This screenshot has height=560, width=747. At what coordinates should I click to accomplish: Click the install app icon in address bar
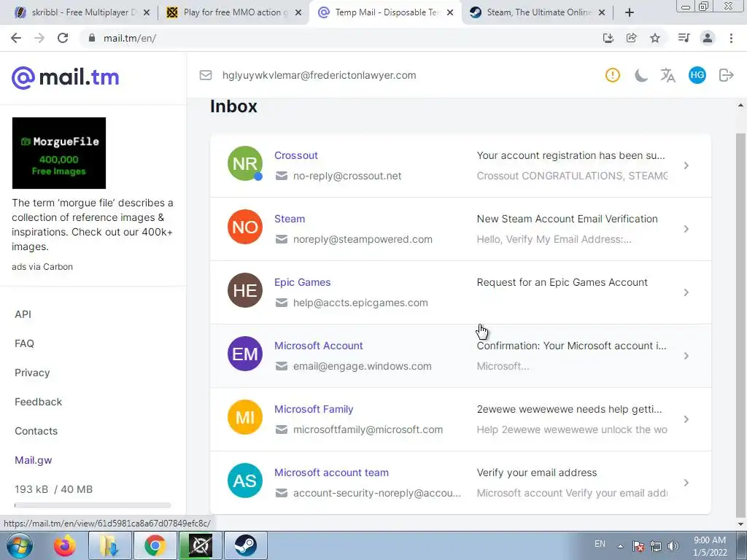608,38
